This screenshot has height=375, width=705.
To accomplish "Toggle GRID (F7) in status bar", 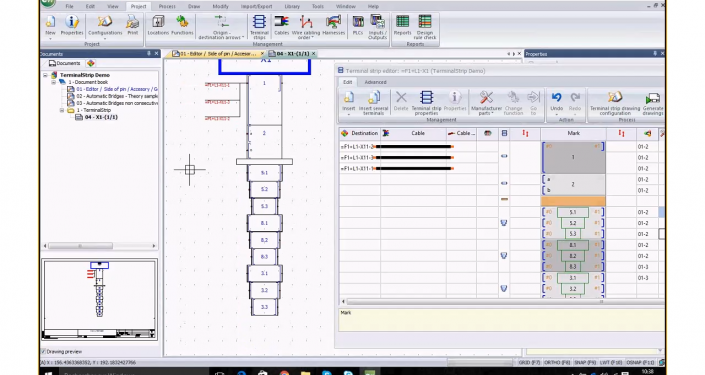I will point(529,362).
